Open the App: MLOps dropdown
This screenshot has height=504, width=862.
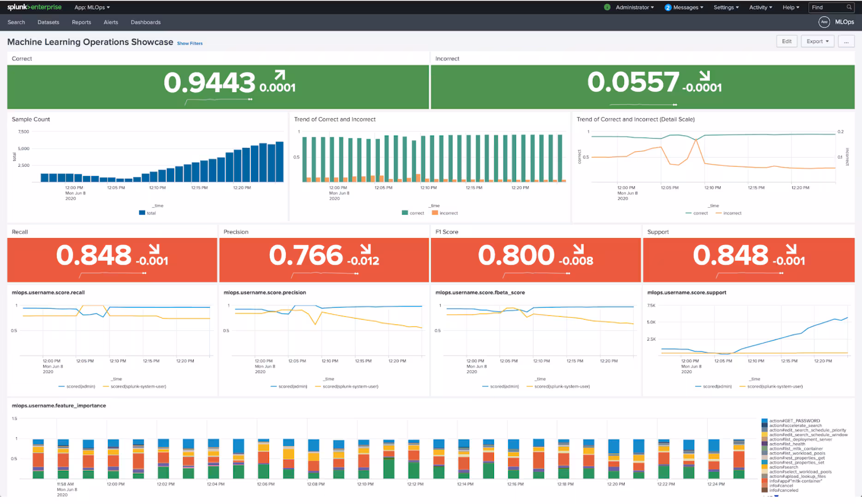pyautogui.click(x=92, y=7)
